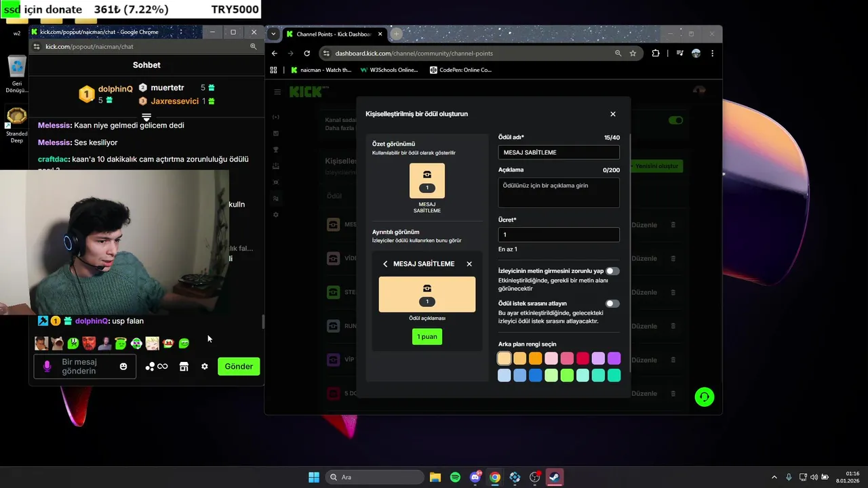Click zoom magnifier in dashboard address bar
868x488 pixels.
618,54
